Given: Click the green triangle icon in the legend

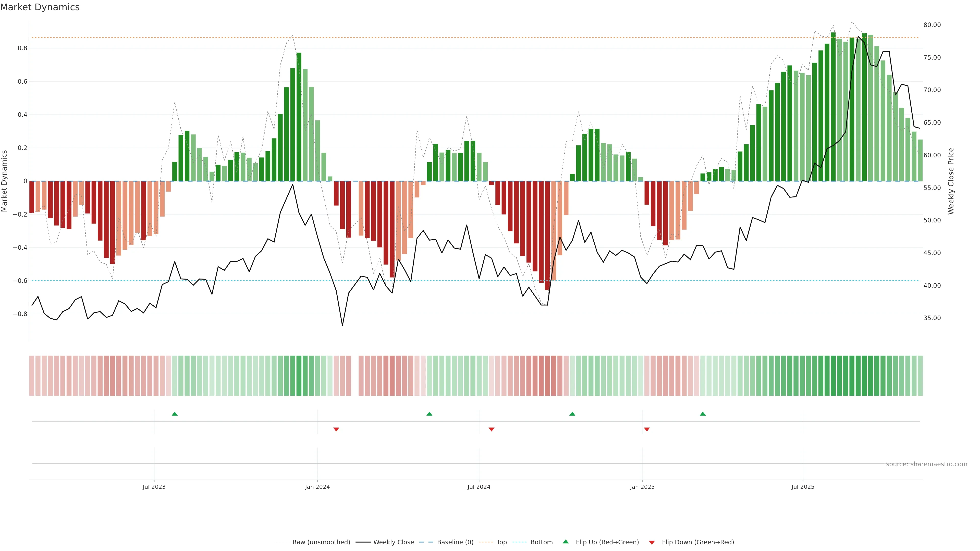Looking at the screenshot, I should pyautogui.click(x=566, y=542).
